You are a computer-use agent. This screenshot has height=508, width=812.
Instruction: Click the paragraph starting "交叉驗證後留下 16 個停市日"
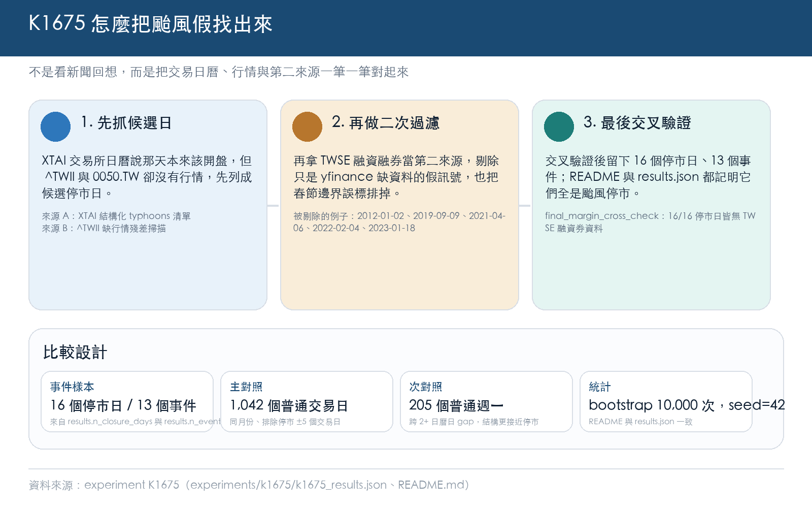click(648, 177)
